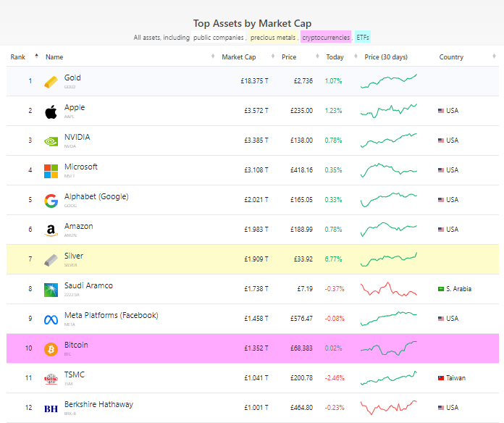Click the TSMC logo icon
This screenshot has width=504, height=423.
pos(51,380)
